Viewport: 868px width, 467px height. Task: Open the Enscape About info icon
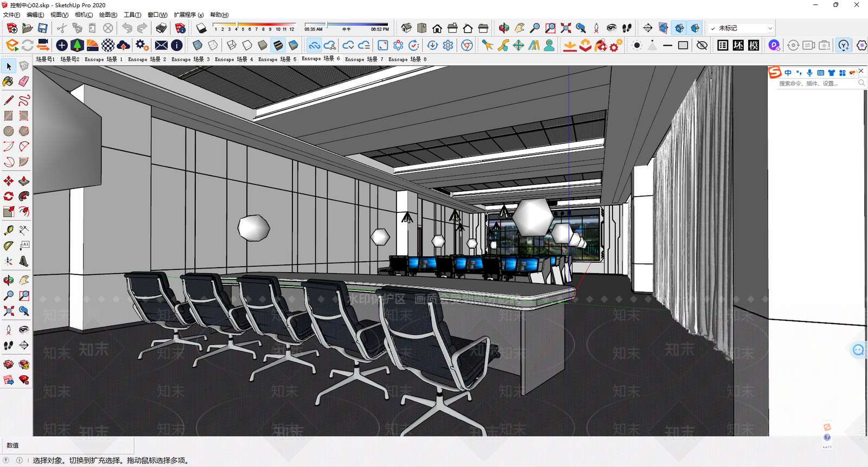tap(177, 45)
